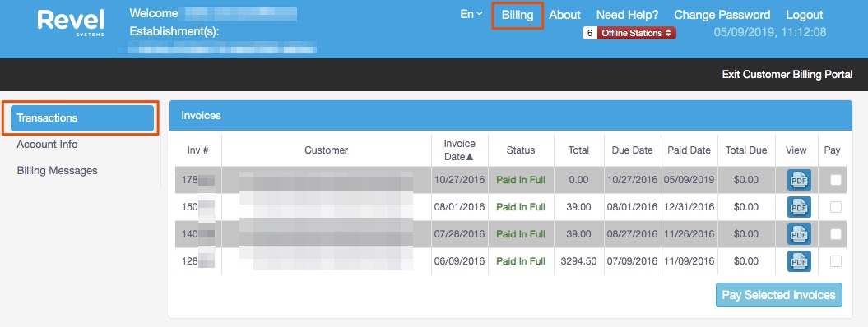Viewport: 868px width, 327px height.
Task: Sort by the Invoice Date column arrow
Action: pyautogui.click(x=470, y=157)
